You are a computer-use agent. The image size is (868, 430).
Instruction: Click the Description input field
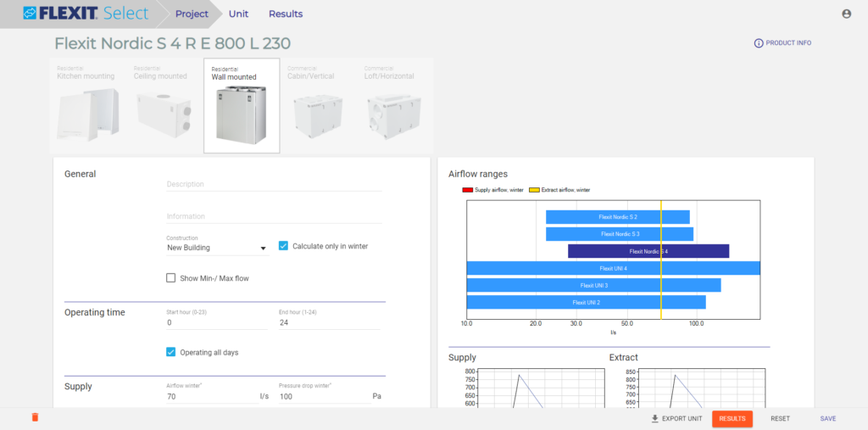click(274, 184)
